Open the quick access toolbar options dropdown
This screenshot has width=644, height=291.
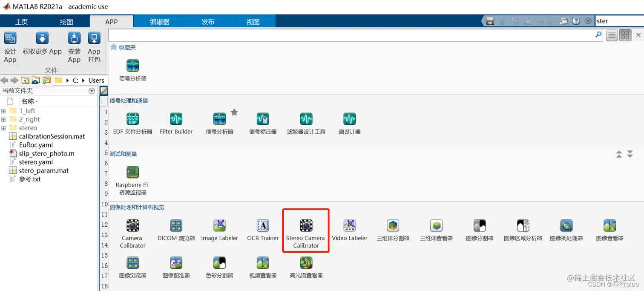coord(588,21)
